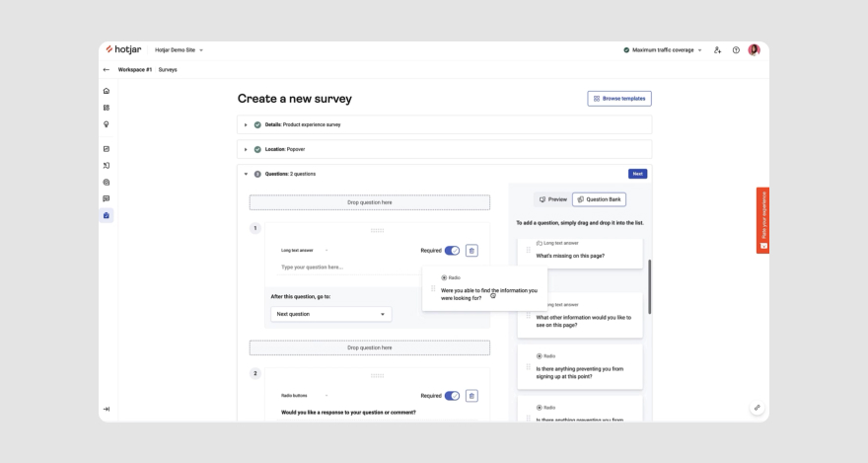This screenshot has height=463, width=868.
Task: Click 'Would you like a response' question text
Action: pos(348,412)
